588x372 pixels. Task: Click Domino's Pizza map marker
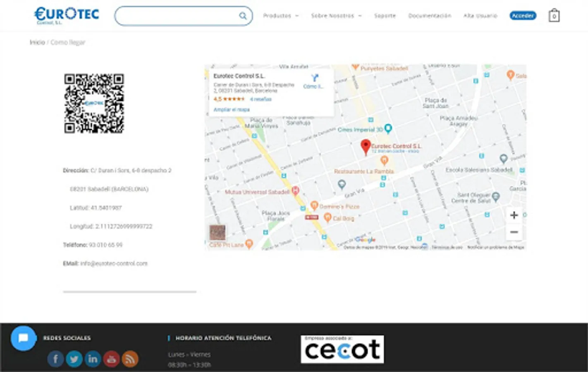coord(314,205)
